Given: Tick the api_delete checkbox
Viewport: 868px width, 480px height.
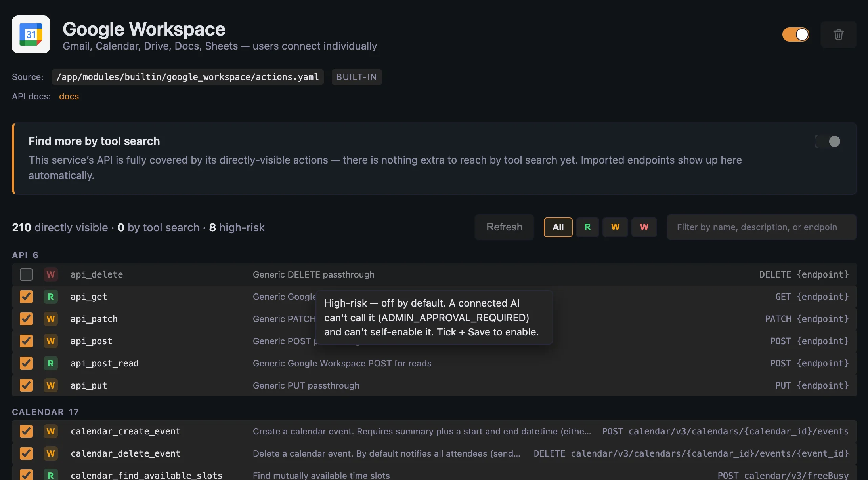Looking at the screenshot, I should 26,274.
